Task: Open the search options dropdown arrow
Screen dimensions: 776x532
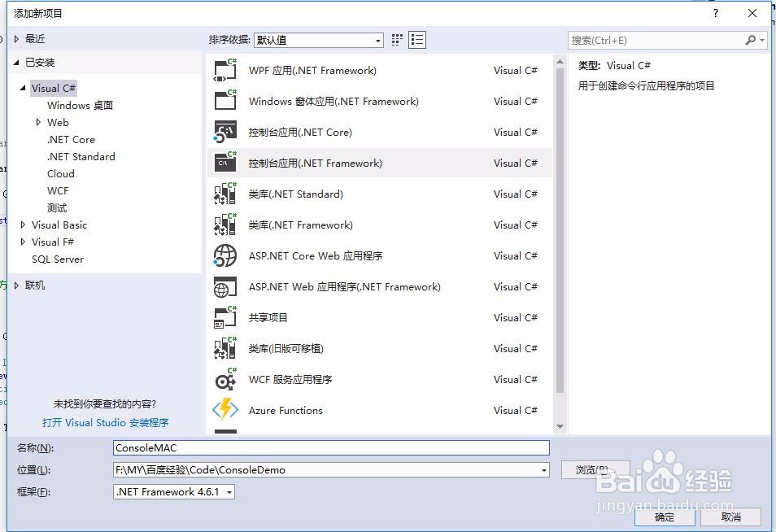Action: pyautogui.click(x=762, y=40)
